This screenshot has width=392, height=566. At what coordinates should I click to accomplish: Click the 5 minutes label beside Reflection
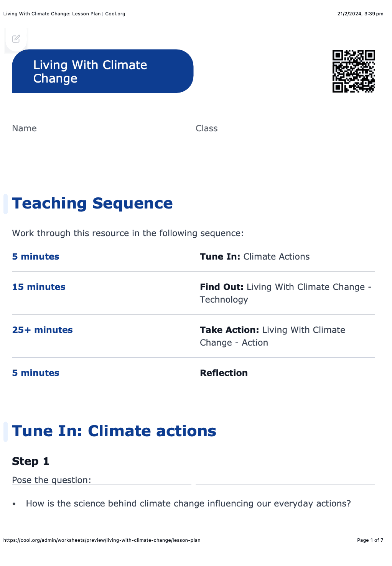point(36,373)
